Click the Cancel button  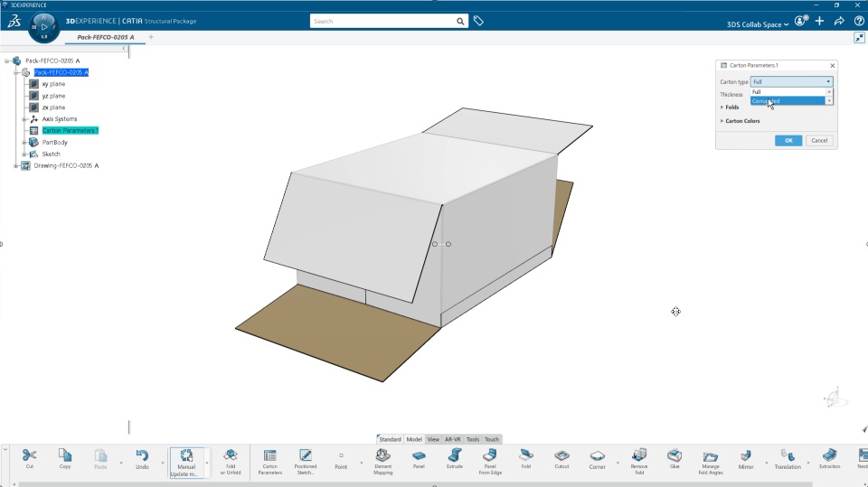tap(819, 141)
